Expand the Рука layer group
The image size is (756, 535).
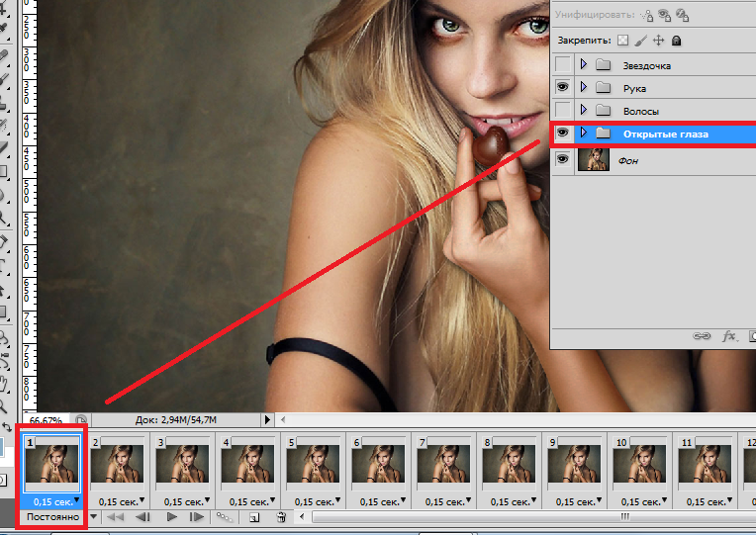pyautogui.click(x=584, y=88)
